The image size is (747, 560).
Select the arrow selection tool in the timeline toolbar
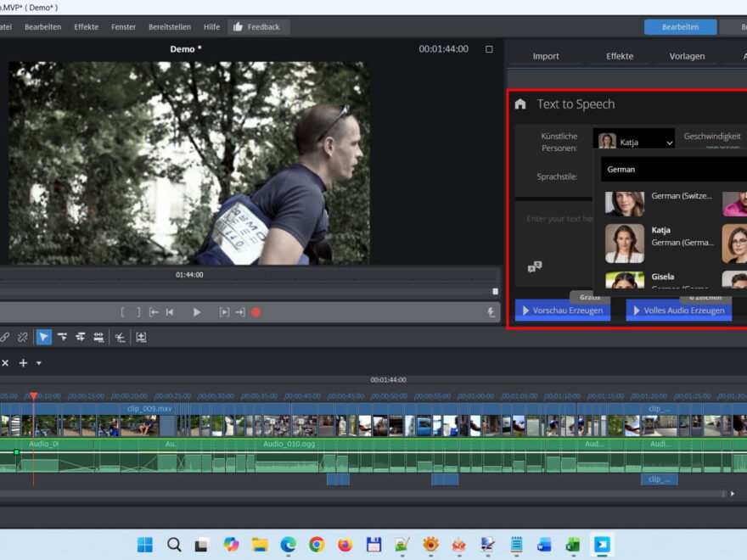(x=43, y=337)
